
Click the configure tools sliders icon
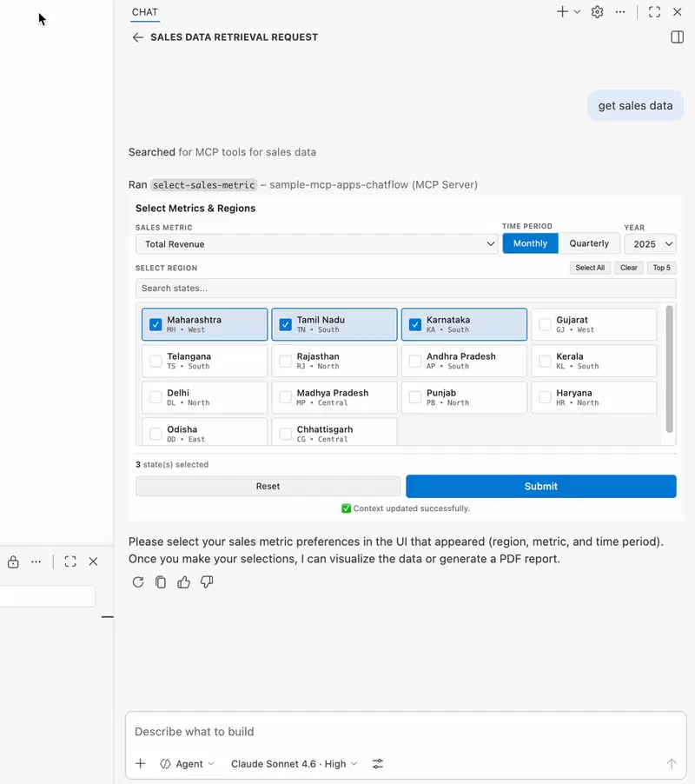pos(378,764)
